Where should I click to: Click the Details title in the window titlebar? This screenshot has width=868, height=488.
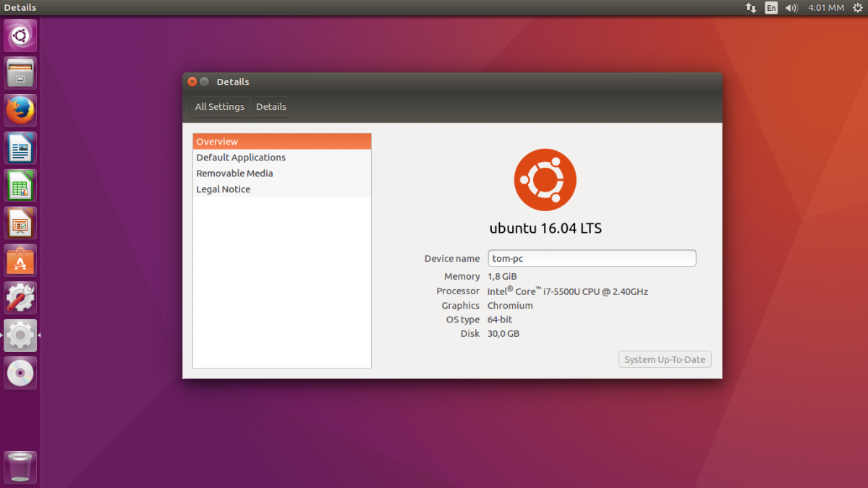(233, 82)
